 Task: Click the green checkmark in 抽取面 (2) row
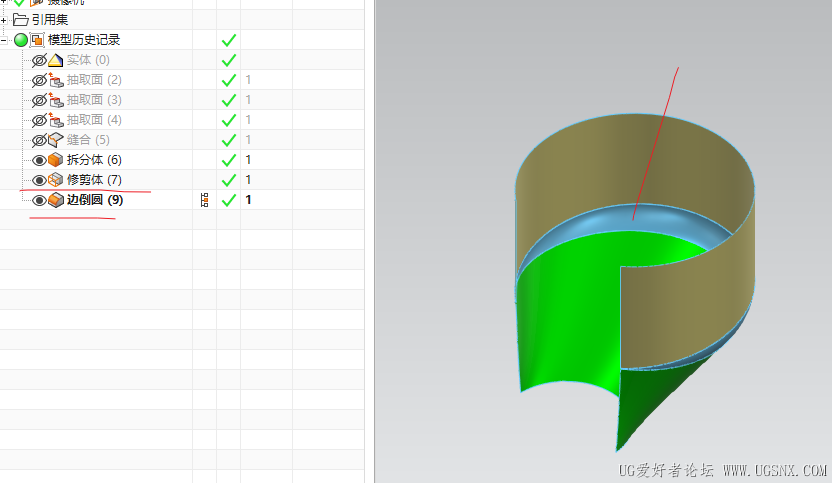tap(229, 81)
